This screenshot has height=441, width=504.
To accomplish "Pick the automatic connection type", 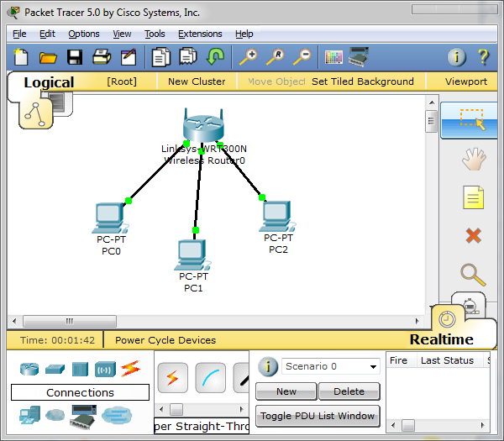I will click(x=172, y=378).
